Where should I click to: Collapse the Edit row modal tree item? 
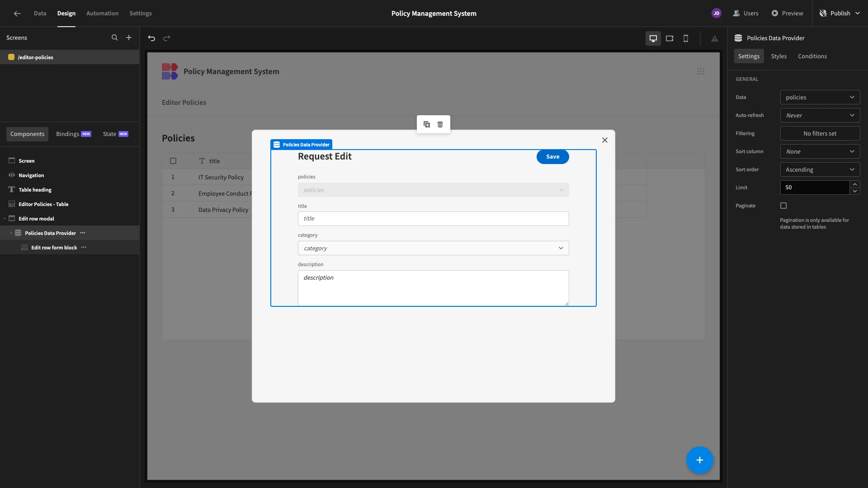point(5,219)
